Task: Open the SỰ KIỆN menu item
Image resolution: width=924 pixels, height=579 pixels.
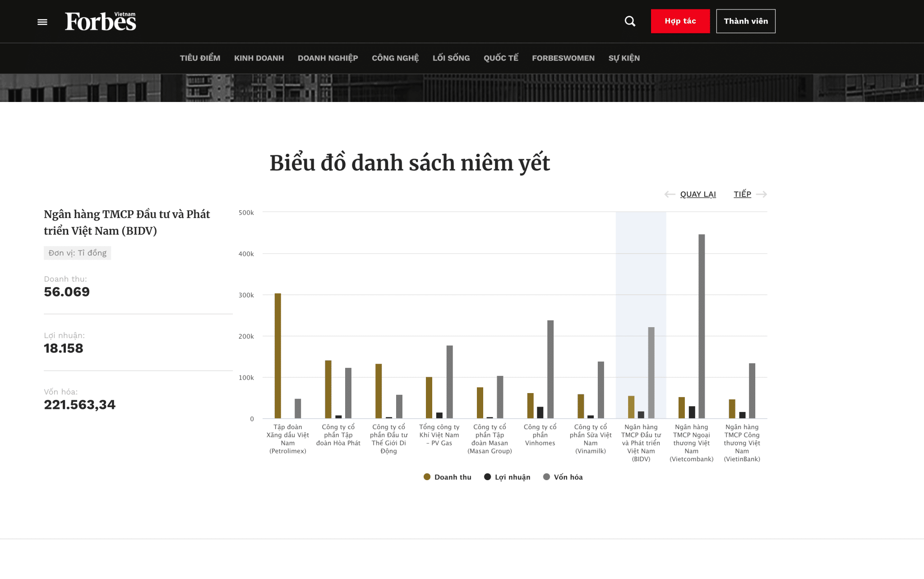Action: pyautogui.click(x=624, y=58)
